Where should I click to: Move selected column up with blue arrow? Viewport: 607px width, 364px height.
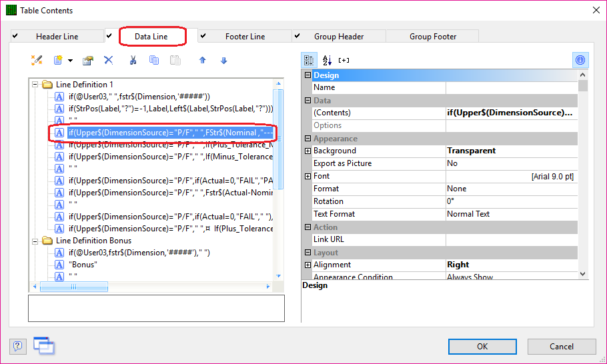pyautogui.click(x=203, y=61)
